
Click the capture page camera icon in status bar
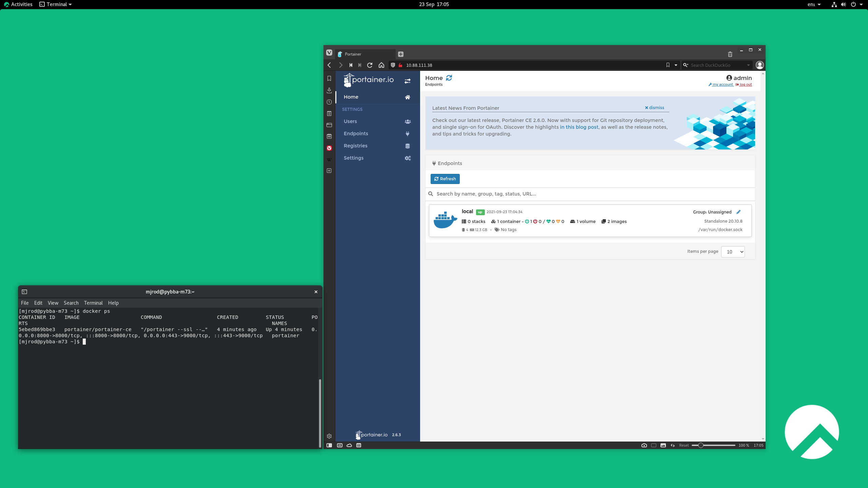pos(644,445)
